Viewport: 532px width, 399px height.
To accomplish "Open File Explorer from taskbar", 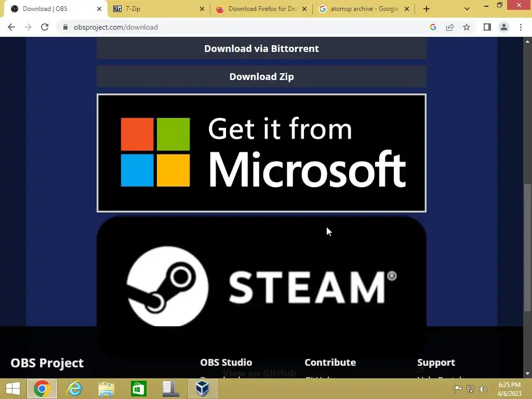I will 106,389.
